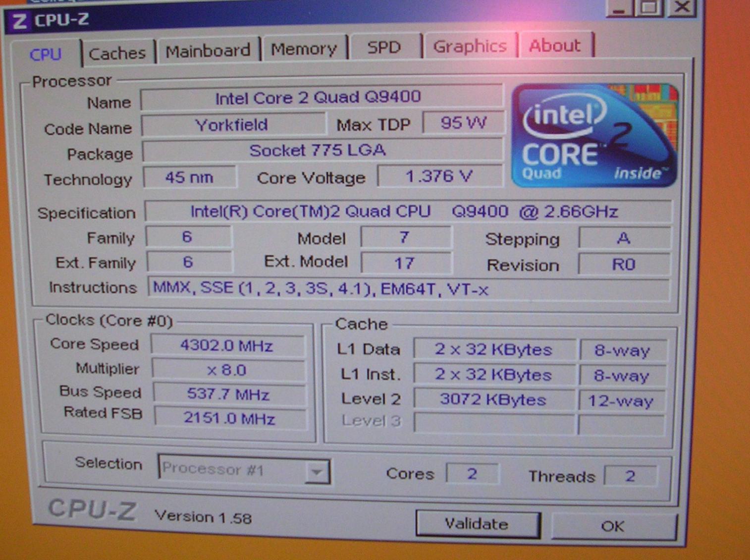Click the Bus Speed value 537.7 MHz
The width and height of the screenshot is (750, 560).
pos(229,394)
